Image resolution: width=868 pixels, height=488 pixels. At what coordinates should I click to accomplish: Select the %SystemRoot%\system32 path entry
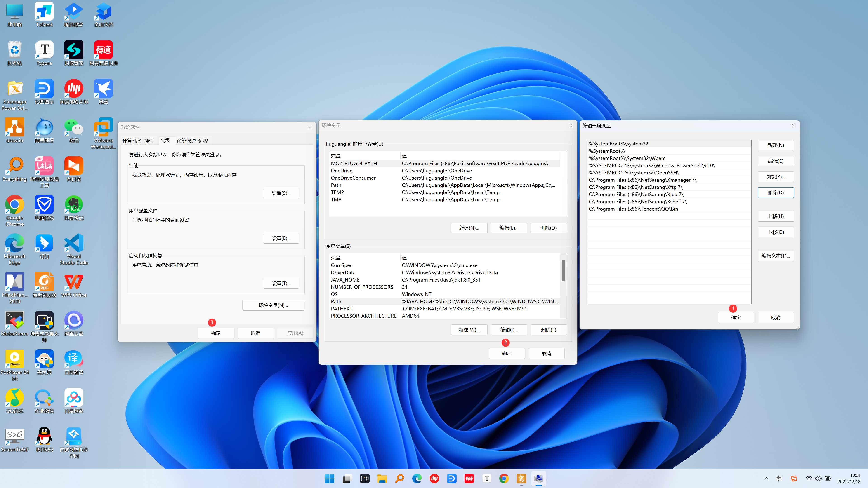click(x=669, y=144)
